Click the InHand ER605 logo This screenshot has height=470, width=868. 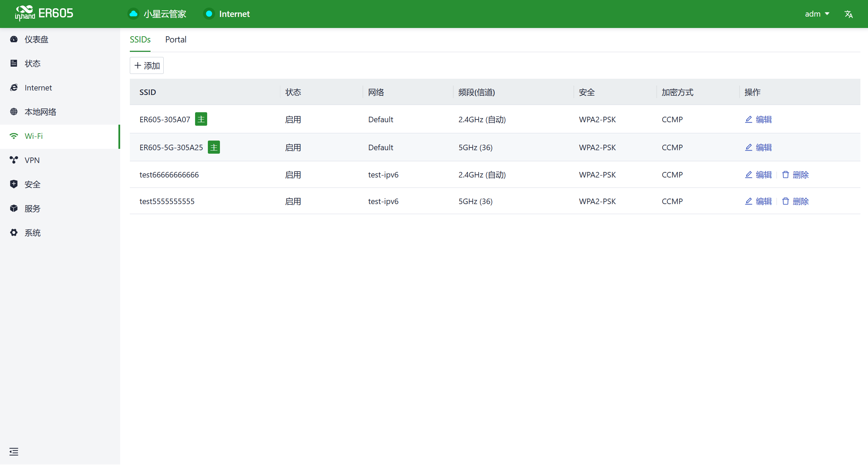44,13
